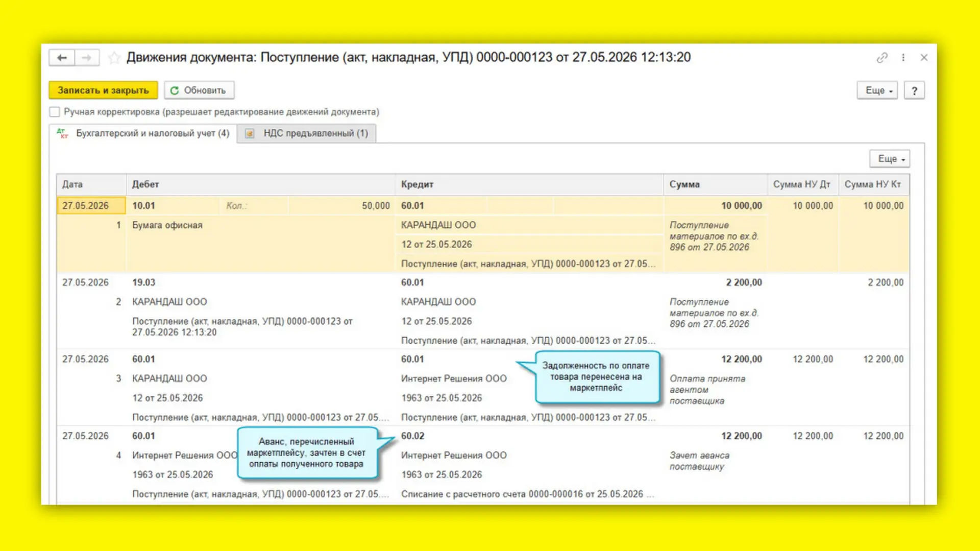980x551 pixels.
Task: Go forward with the right arrow button
Action: pos(87,58)
